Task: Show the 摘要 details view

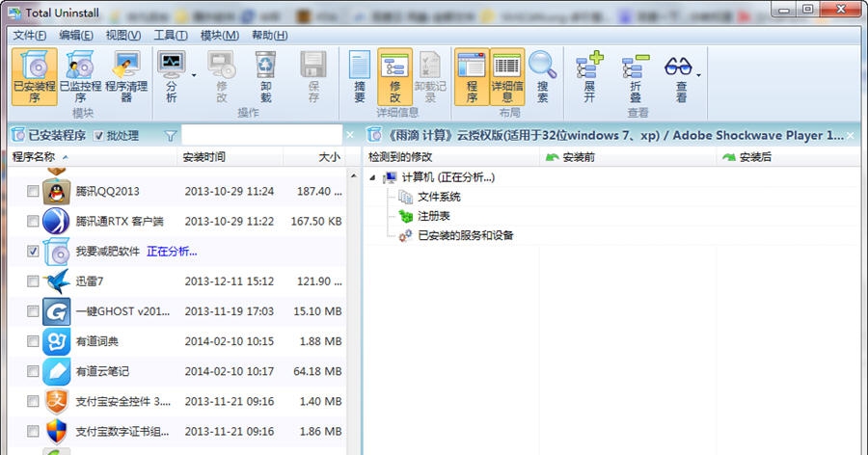Action: (360, 76)
